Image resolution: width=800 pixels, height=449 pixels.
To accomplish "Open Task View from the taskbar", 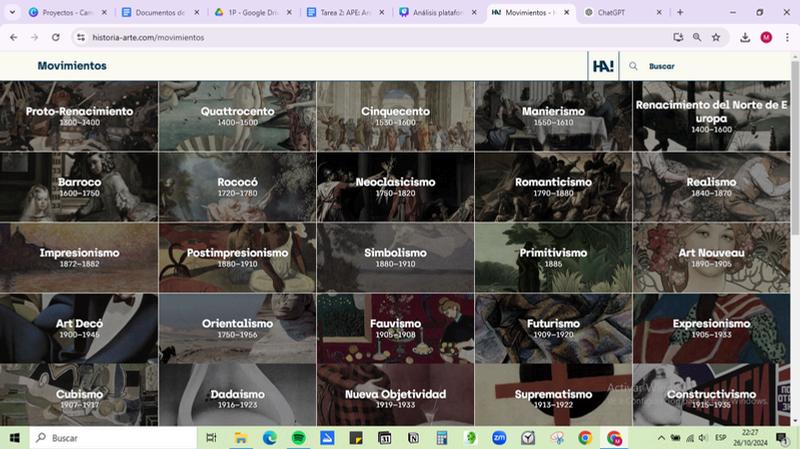I will [211, 438].
